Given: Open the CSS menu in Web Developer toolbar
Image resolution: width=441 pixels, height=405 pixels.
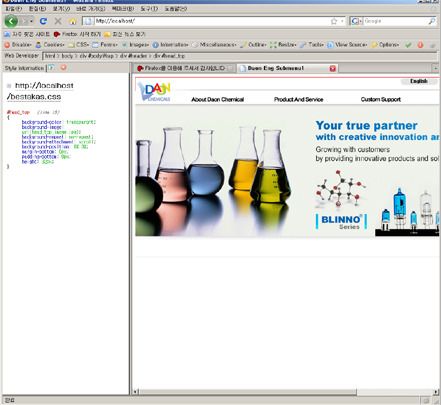Looking at the screenshot, I should 79,45.
